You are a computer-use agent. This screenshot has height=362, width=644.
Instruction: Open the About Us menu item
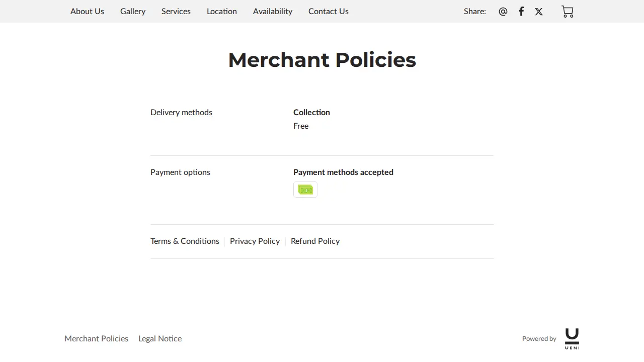(87, 11)
